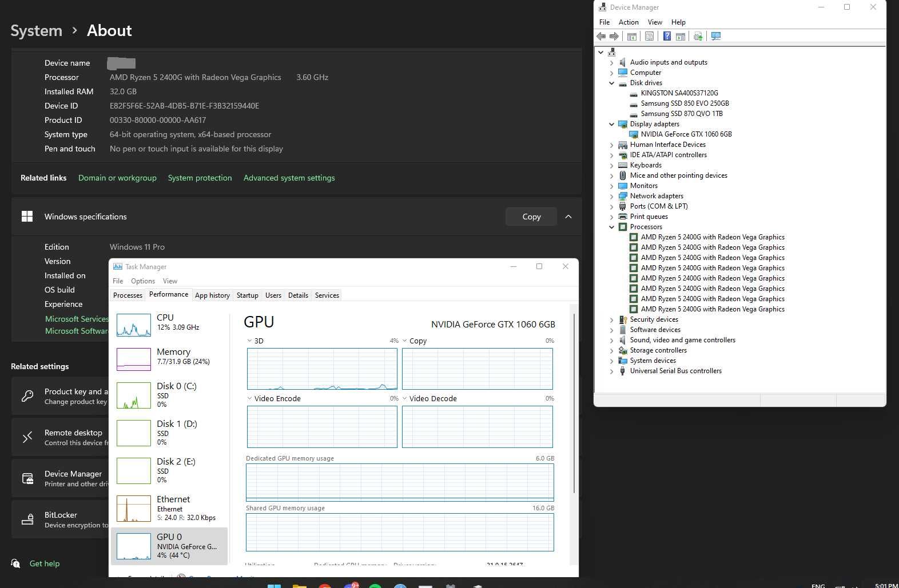Image resolution: width=899 pixels, height=588 pixels.
Task: Click the Security devices icon
Action: (623, 319)
